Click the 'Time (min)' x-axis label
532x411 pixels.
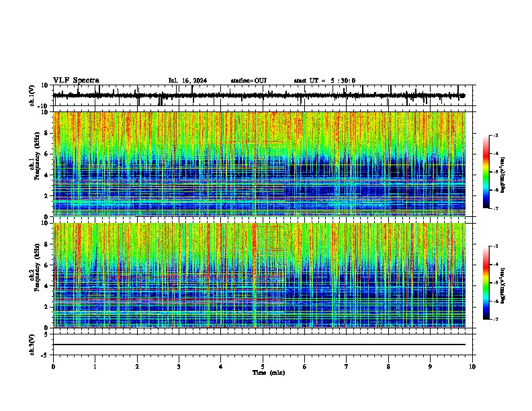269,373
